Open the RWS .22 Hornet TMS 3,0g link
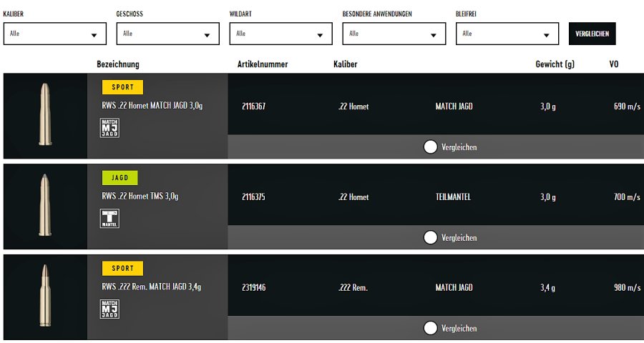Screen dimensions: 644x343 pyautogui.click(x=140, y=197)
